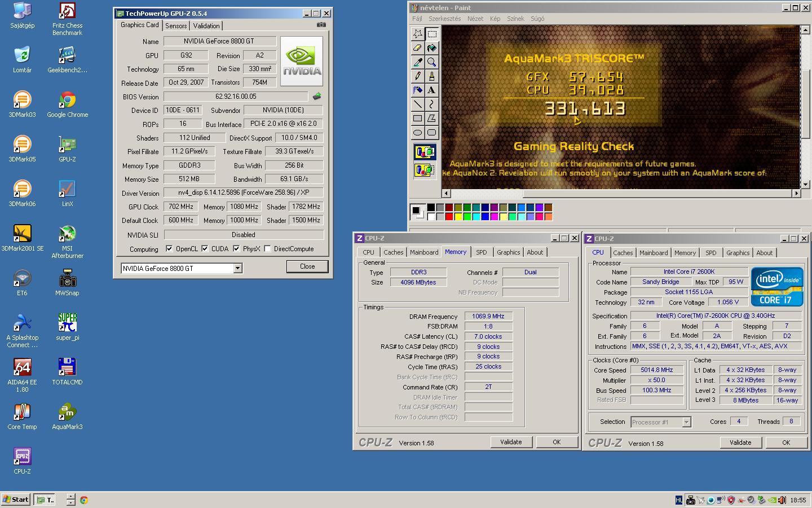
Task: Choose the Brush tool in Paint
Action: 431,76
